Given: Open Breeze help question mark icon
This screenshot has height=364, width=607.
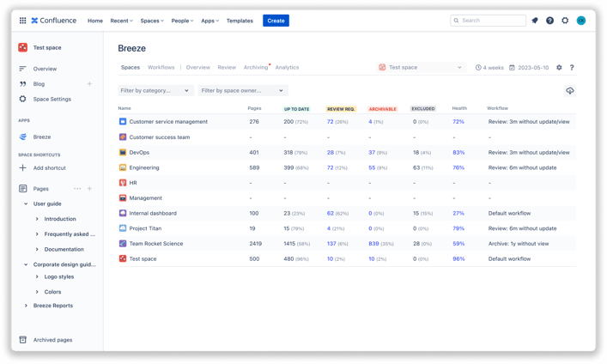Looking at the screenshot, I should coord(572,67).
